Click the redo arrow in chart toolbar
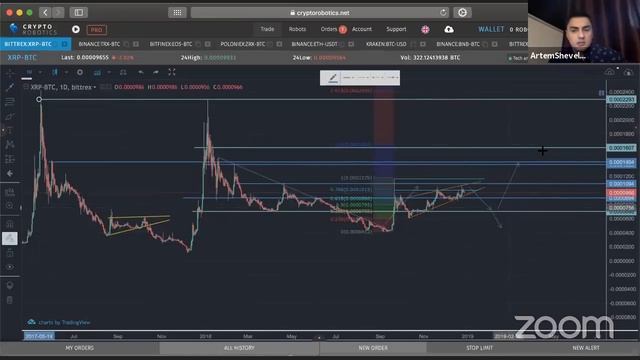The image size is (640, 360). coord(156,72)
